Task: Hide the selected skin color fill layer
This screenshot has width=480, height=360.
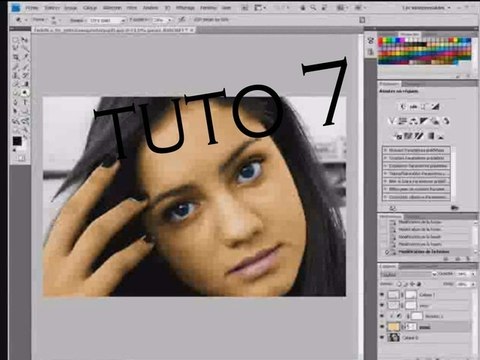Action: (382, 327)
